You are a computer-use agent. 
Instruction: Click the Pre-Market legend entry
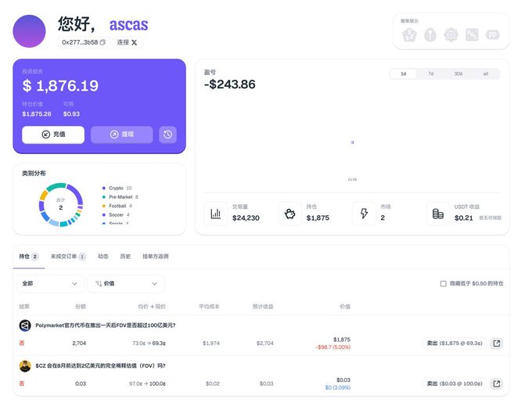(120, 197)
